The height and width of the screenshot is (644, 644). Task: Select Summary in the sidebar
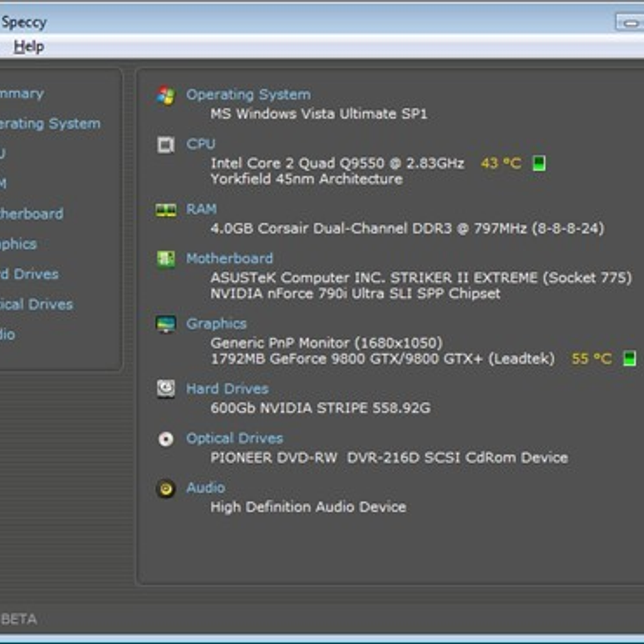click(x=22, y=93)
